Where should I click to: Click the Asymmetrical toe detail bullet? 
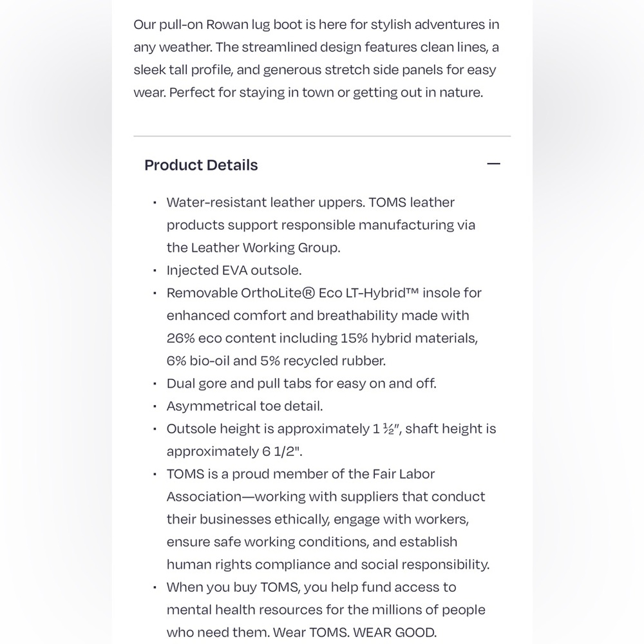(245, 406)
